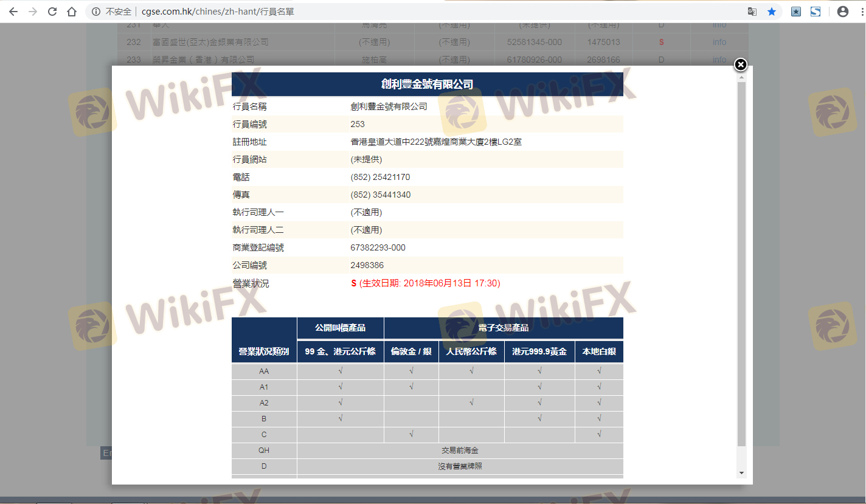This screenshot has height=504, width=866.
Task: Reload the cgse.com.hk page
Action: [52, 12]
